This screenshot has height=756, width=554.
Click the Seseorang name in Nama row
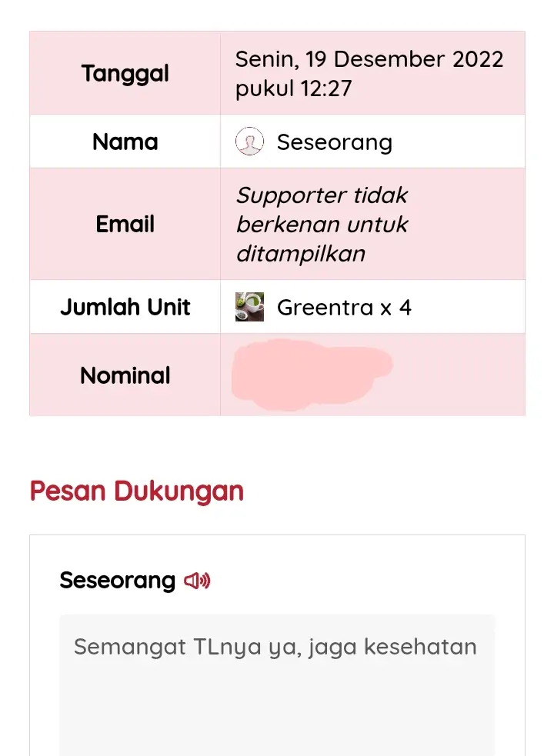(334, 142)
